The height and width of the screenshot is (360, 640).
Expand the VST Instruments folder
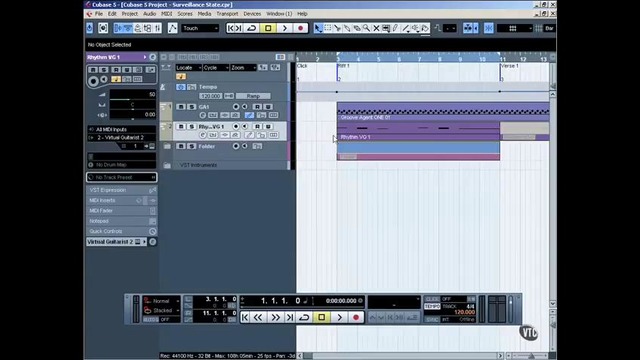point(167,165)
